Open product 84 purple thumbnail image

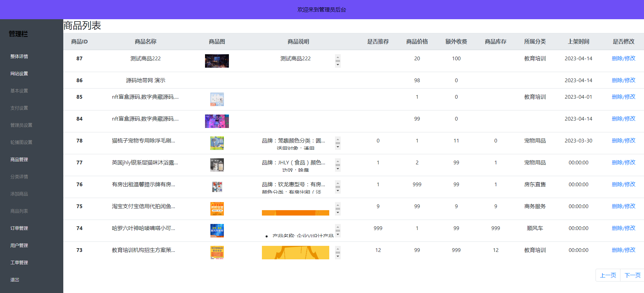click(x=217, y=121)
